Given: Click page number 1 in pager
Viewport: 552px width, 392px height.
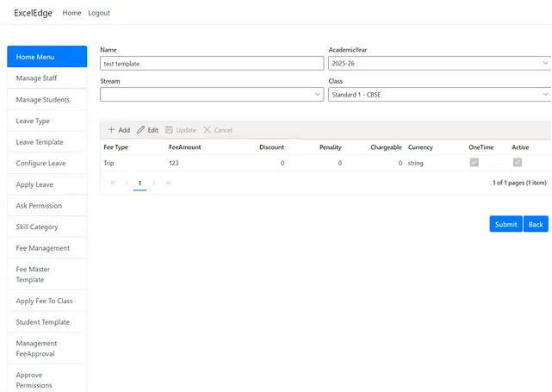Looking at the screenshot, I should coord(140,183).
